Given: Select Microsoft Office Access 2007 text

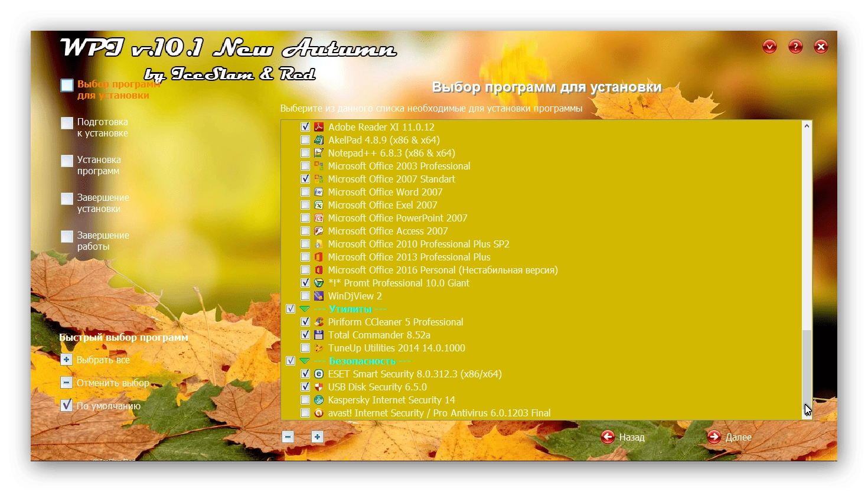Looking at the screenshot, I should click(388, 231).
